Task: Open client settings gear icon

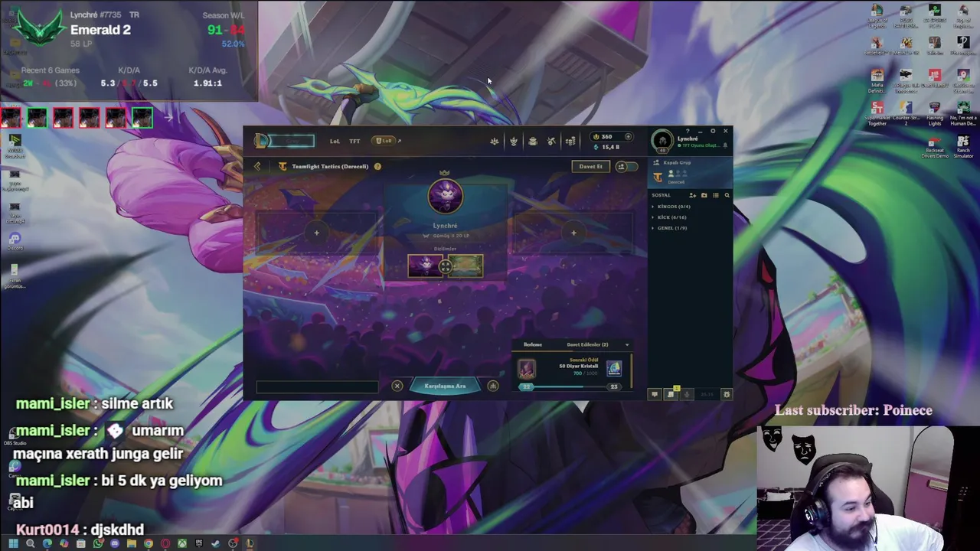Action: [x=713, y=131]
